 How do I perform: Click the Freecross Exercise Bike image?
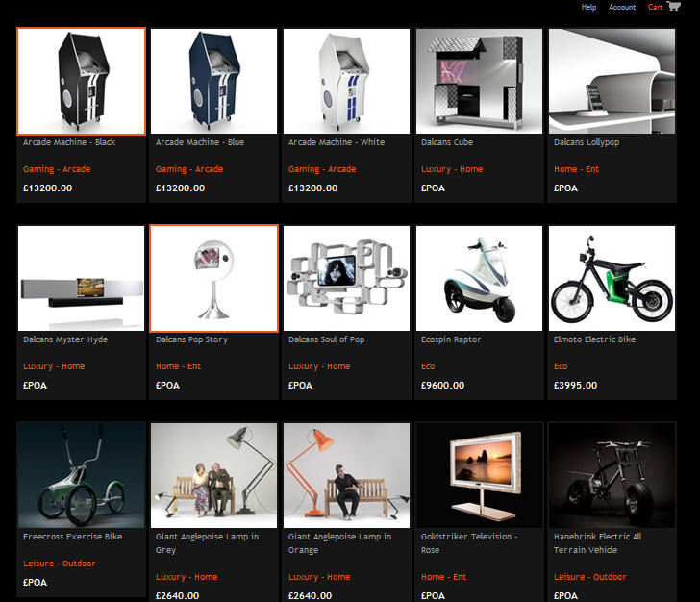tap(82, 475)
